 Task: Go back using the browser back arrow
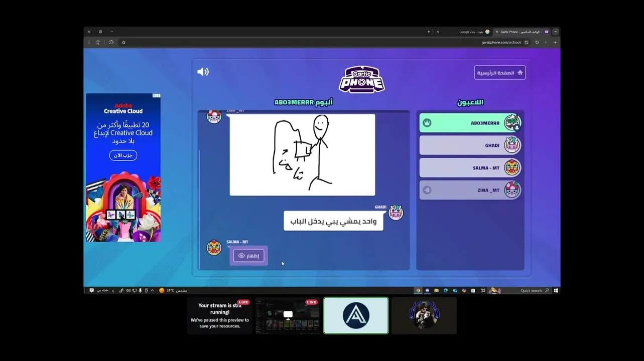coord(555,42)
